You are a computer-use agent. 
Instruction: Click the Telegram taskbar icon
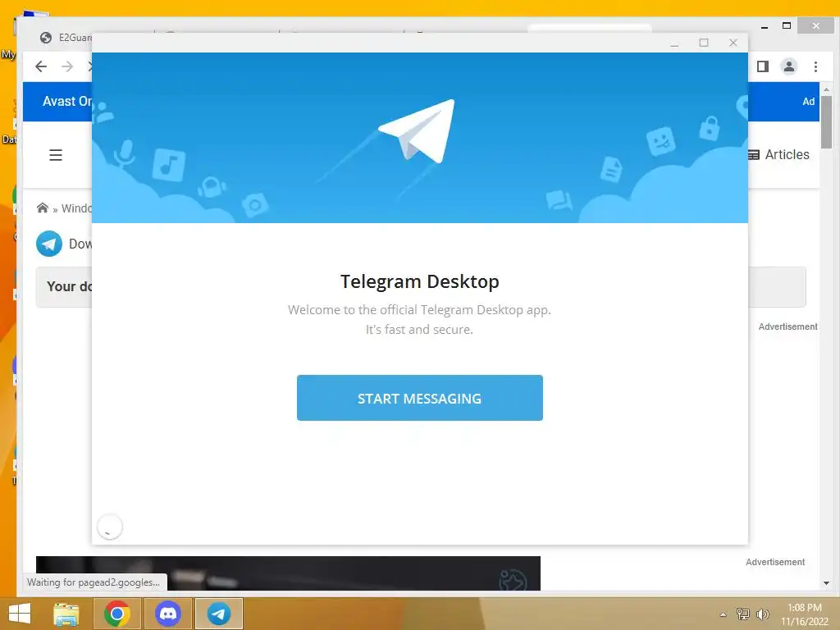point(218,614)
